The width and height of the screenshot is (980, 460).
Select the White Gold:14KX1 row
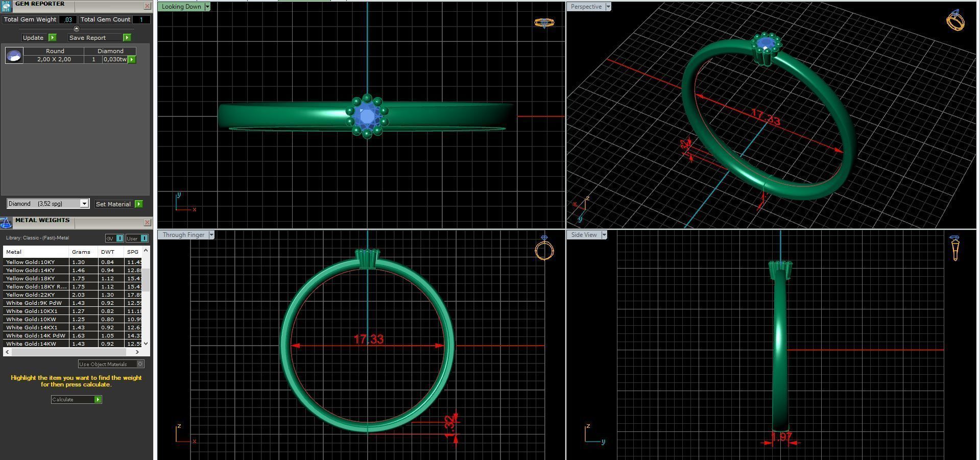pos(73,327)
